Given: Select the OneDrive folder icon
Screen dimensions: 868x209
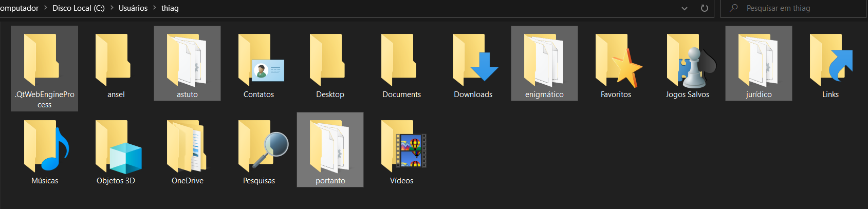Looking at the screenshot, I should (187, 146).
